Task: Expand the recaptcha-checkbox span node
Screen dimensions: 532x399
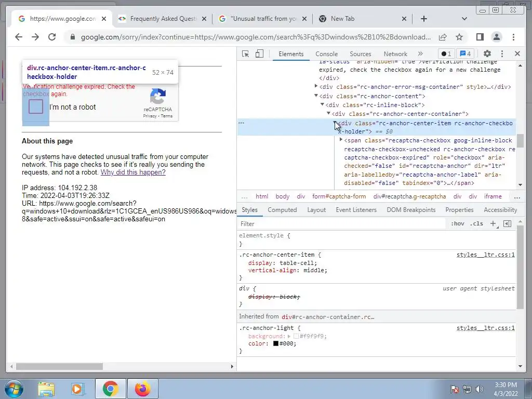Action: 341,139
